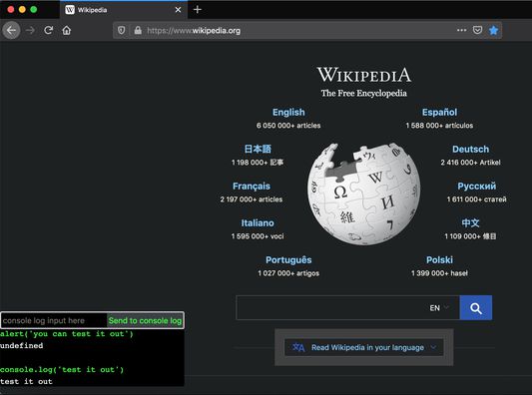The image size is (532, 395).
Task: Click the 'undefined' console output line
Action: (x=22, y=345)
